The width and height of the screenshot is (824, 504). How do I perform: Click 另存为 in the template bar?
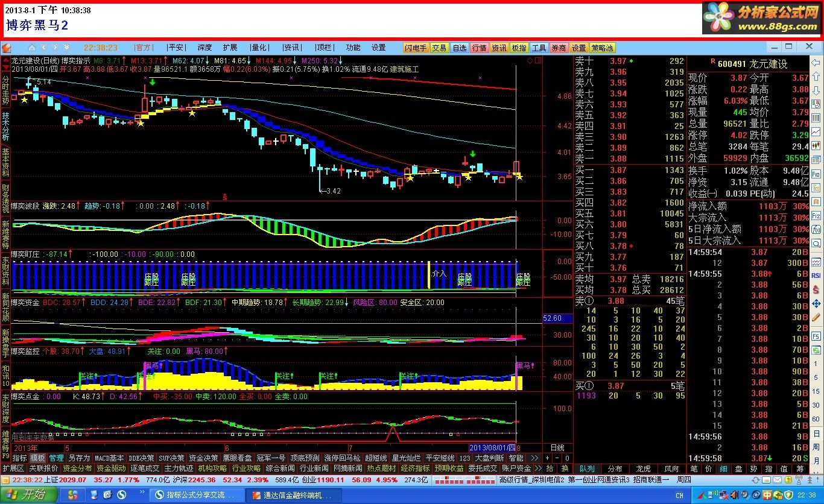click(80, 458)
